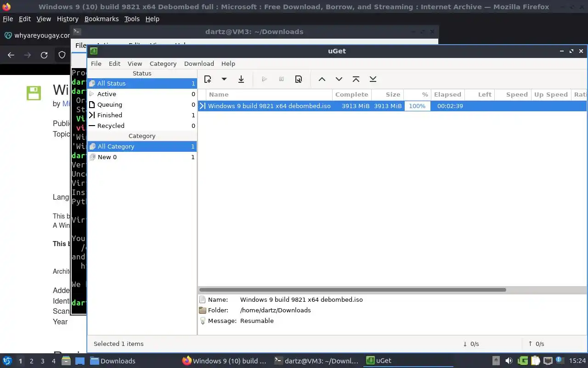
Task: Click the show desktop taskbar icon
Action: [x=80, y=361]
